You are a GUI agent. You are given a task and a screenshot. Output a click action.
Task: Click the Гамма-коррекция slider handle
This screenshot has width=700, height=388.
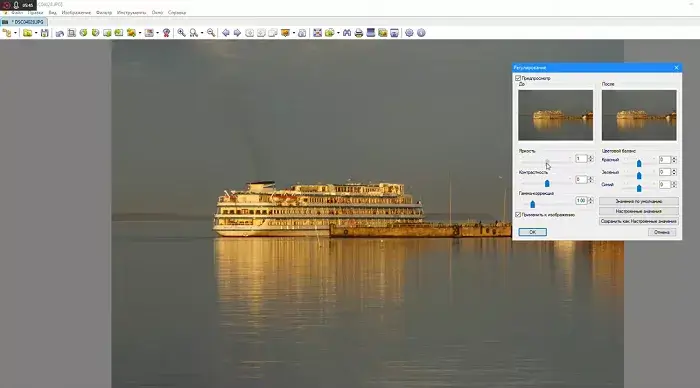[x=533, y=204]
